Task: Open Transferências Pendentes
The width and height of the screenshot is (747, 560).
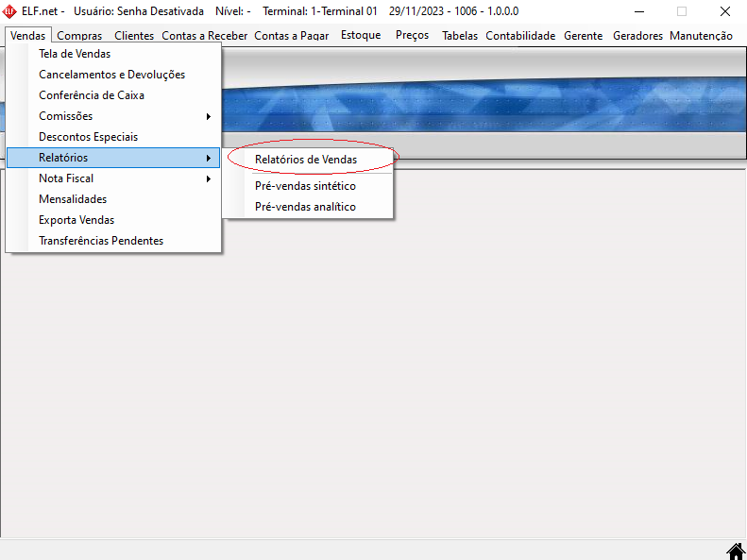Action: point(113,241)
